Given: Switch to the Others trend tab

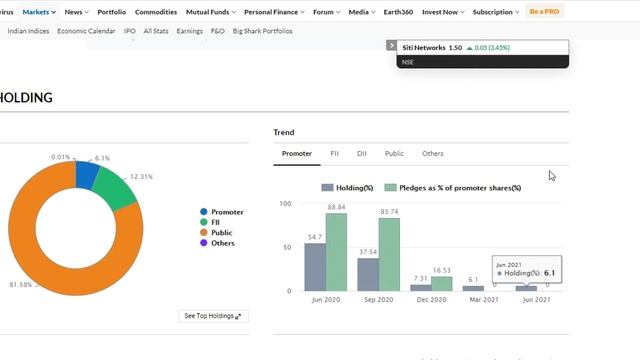Looking at the screenshot, I should click(x=433, y=153).
